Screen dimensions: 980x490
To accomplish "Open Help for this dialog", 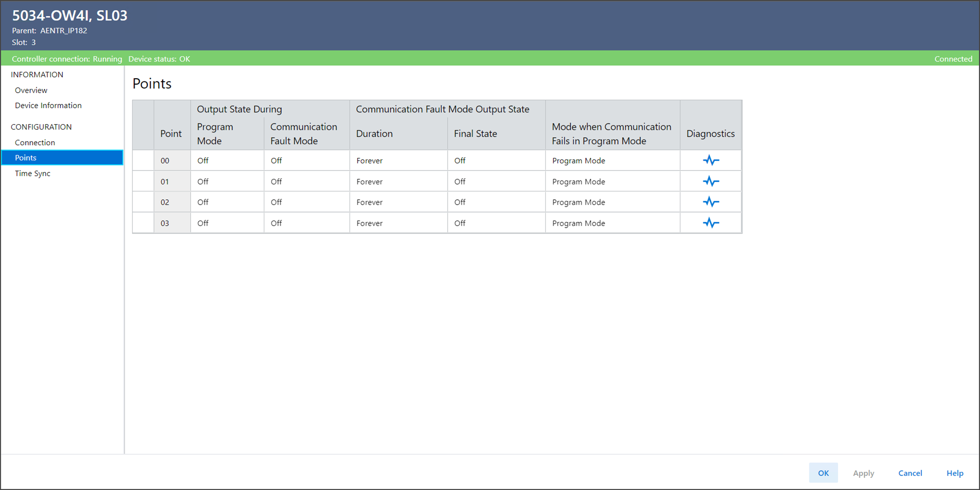I will [954, 473].
